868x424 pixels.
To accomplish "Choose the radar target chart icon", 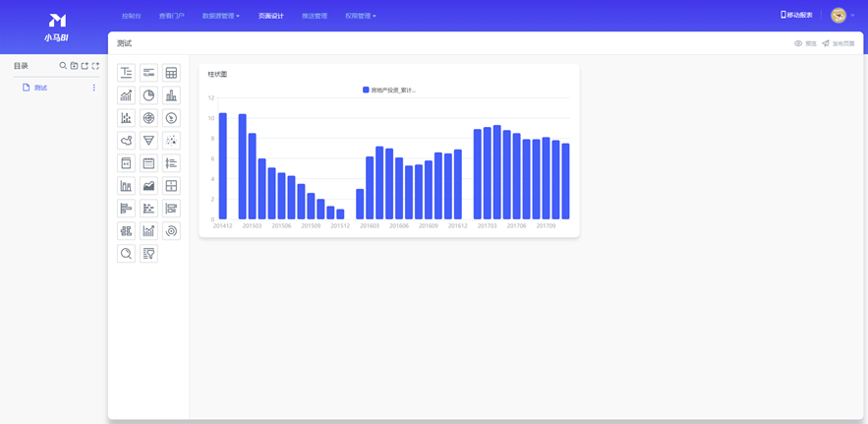I will pyautogui.click(x=148, y=118).
